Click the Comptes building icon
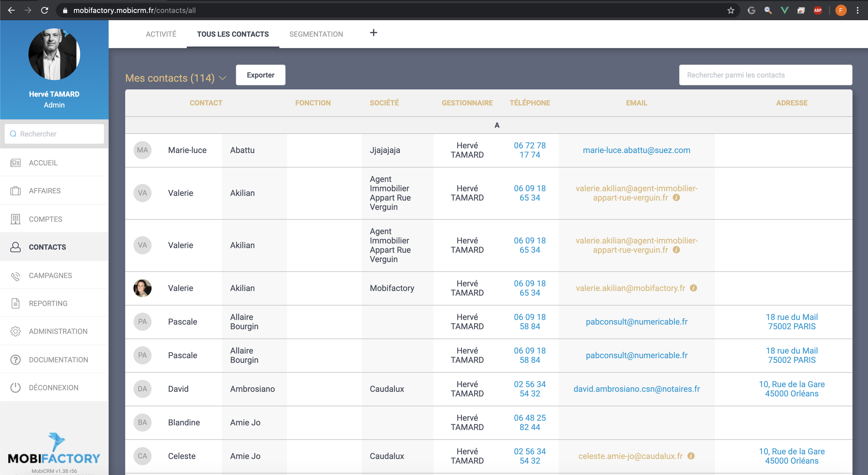Screen dimensions: 868x475 tap(16, 219)
